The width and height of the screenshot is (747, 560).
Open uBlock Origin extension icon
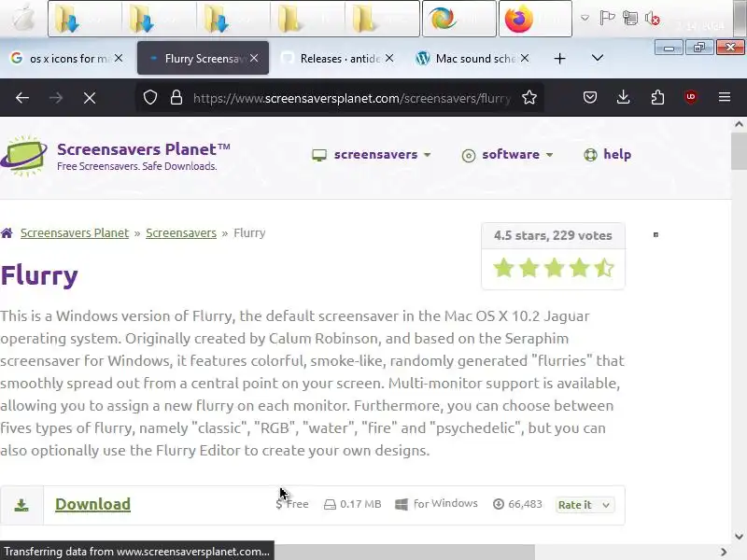click(691, 97)
